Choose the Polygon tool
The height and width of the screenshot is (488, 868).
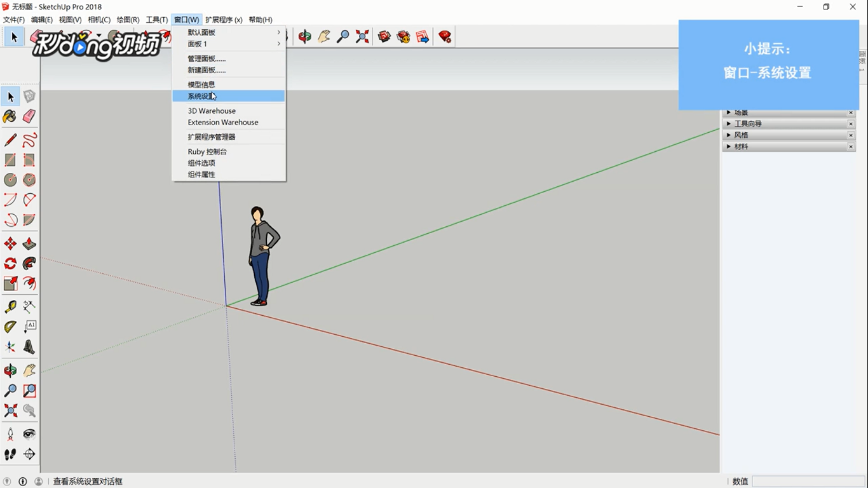[29, 180]
